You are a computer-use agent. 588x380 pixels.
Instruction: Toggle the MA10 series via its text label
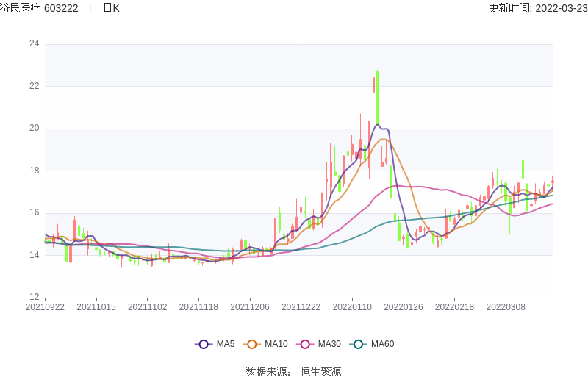[276, 344]
